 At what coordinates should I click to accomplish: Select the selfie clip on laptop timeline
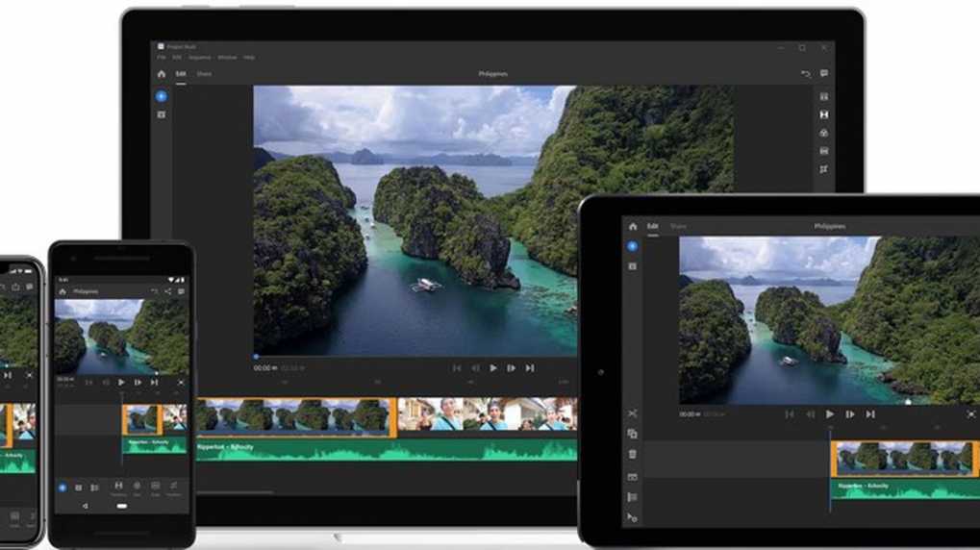pos(488,414)
